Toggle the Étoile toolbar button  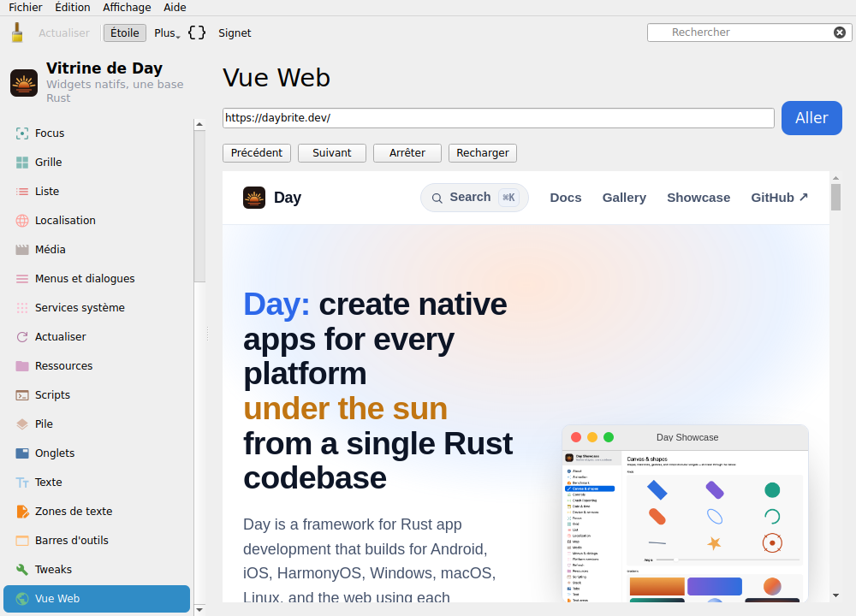coord(125,33)
